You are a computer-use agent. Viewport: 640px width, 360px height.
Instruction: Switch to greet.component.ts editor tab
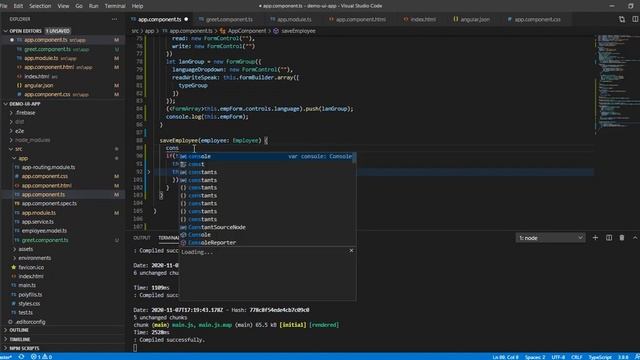click(x=226, y=19)
